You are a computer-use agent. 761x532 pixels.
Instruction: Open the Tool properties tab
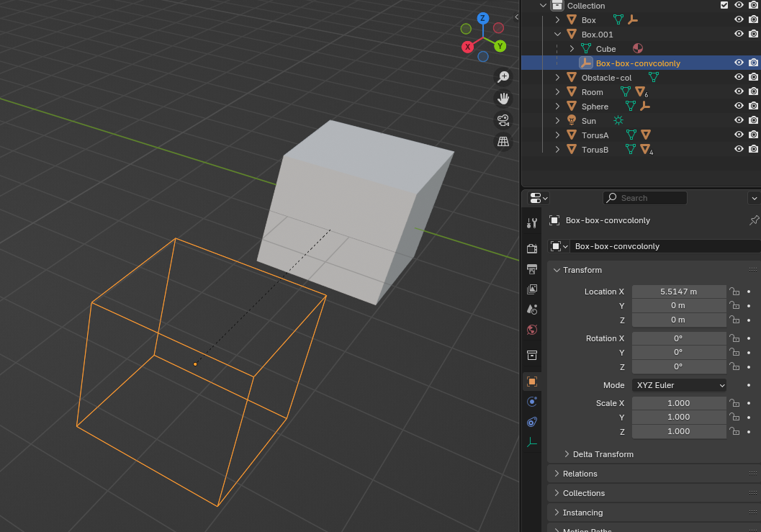point(532,223)
